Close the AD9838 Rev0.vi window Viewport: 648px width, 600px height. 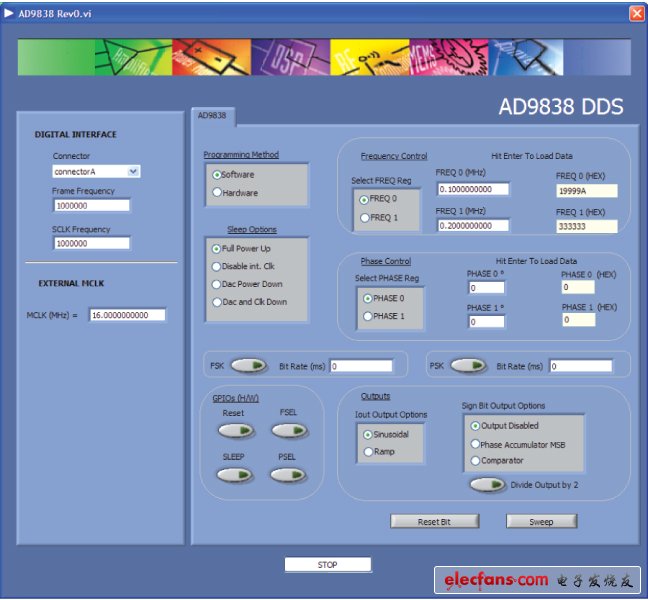(x=636, y=13)
